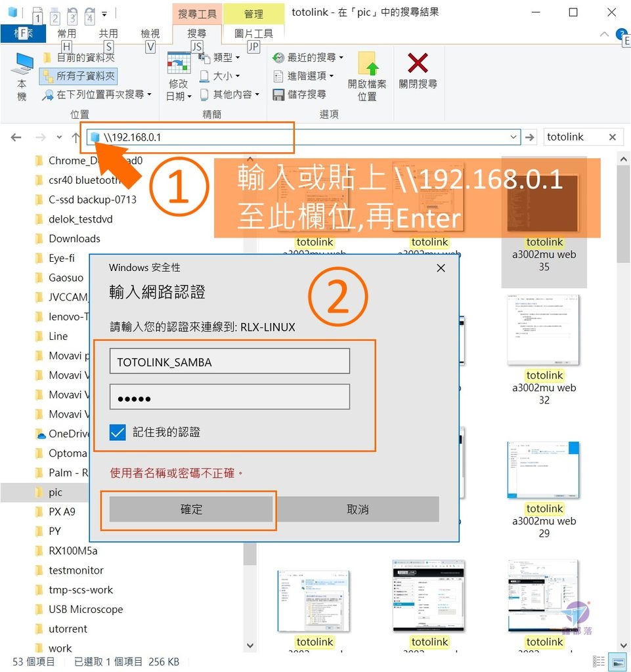Switch to 圖片工具 Picture Tools tab
The height and width of the screenshot is (672, 631).
pyautogui.click(x=253, y=33)
